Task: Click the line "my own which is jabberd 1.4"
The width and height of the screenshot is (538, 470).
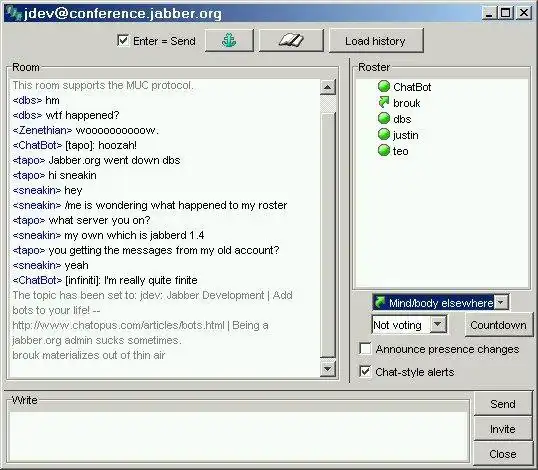Action: (108, 235)
